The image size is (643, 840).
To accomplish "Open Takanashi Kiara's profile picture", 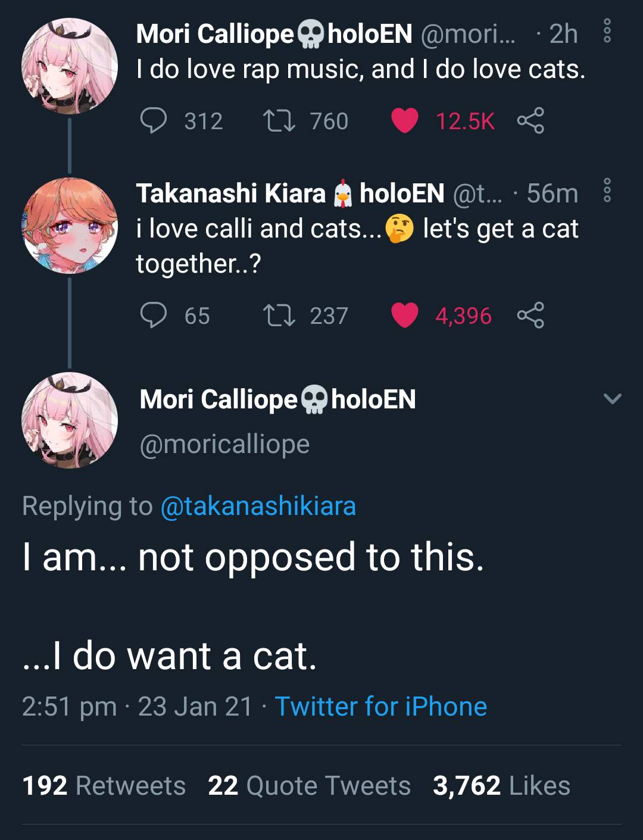I will (70, 226).
